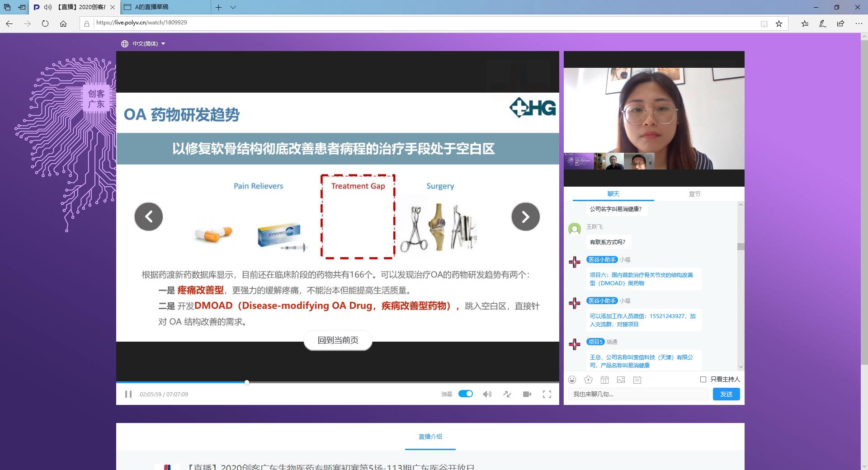Open the browser's more options menu
Screen dimensions: 868x470
[x=858, y=23]
